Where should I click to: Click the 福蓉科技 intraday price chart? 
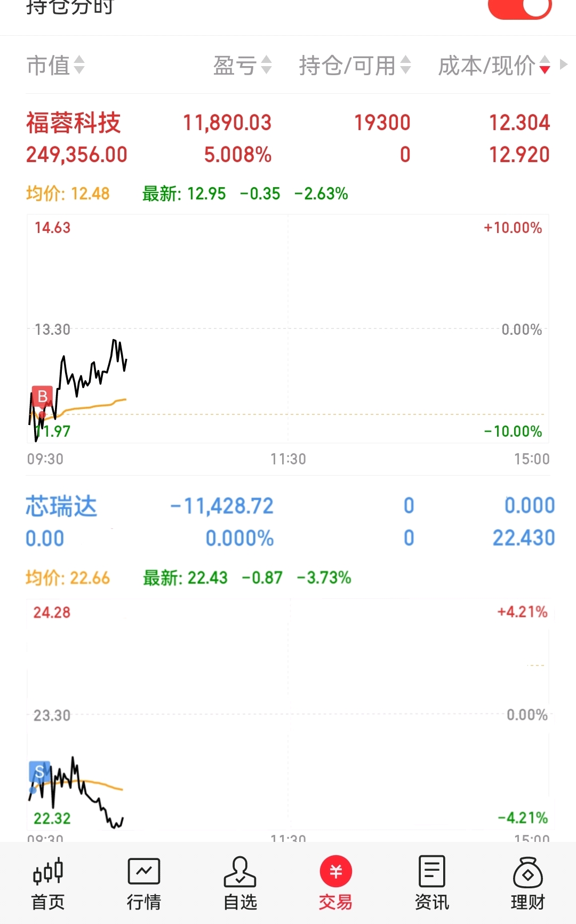288,328
